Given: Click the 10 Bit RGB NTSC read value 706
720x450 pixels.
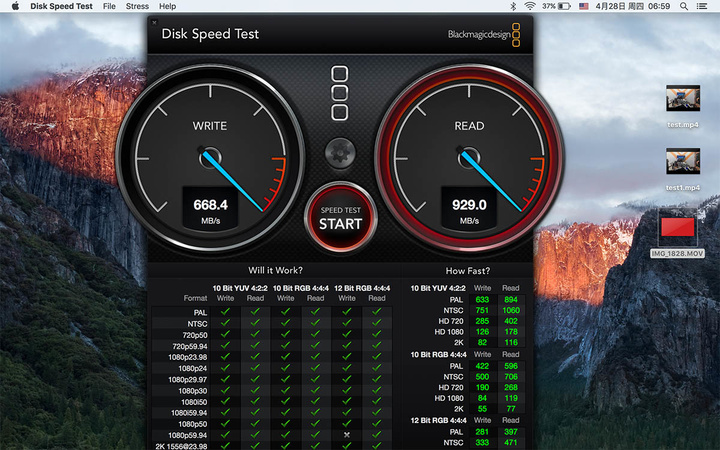Looking at the screenshot, I should [x=511, y=377].
